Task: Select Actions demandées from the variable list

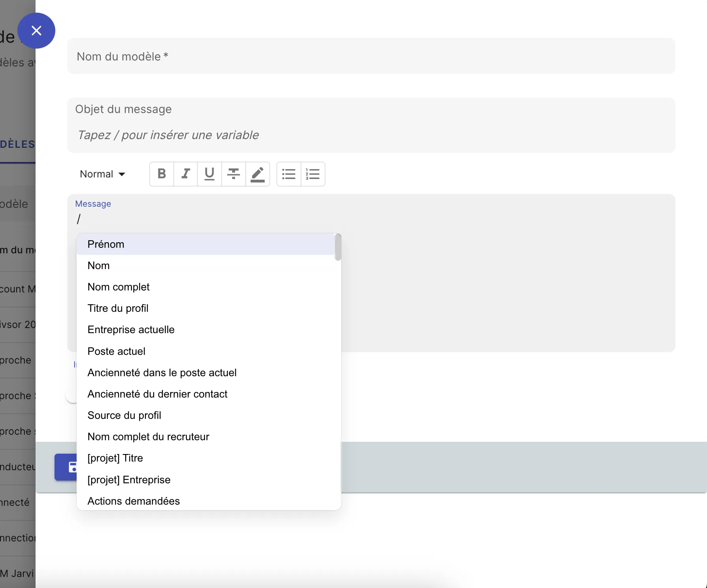Action: (134, 501)
